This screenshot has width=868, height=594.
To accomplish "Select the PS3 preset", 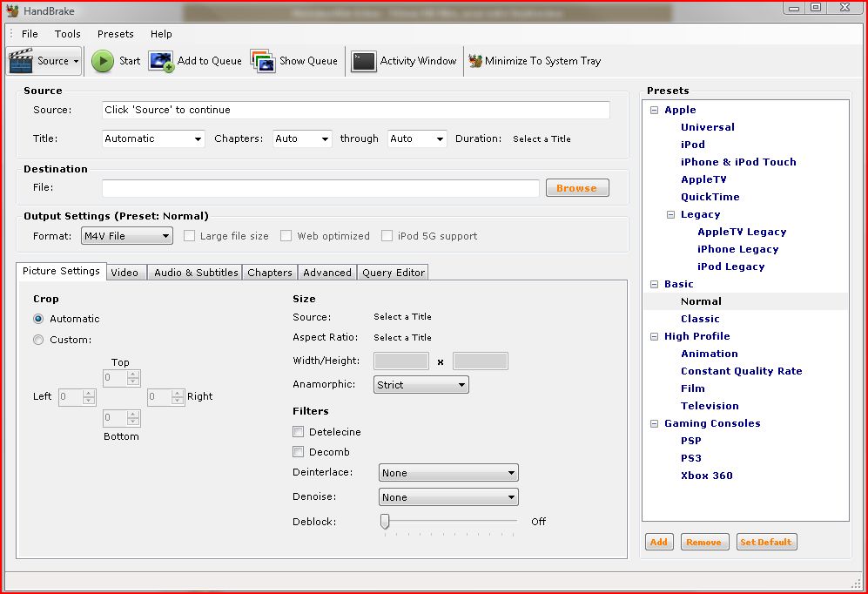I will click(691, 459).
